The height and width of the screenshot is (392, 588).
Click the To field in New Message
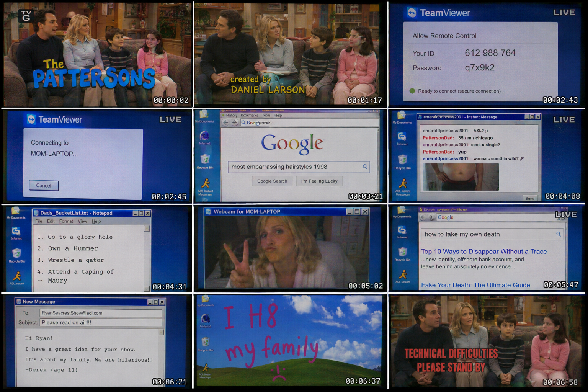pyautogui.click(x=101, y=313)
